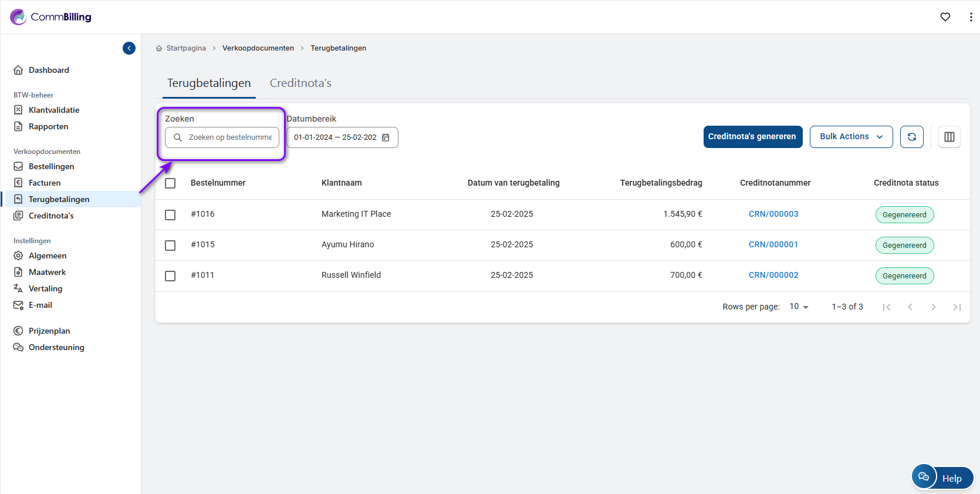980x494 pixels.
Task: Click the home icon in breadcrumb
Action: [159, 48]
